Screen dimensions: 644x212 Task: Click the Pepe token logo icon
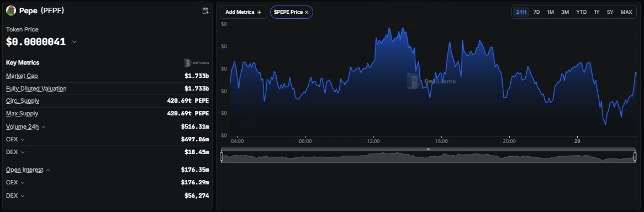11,10
